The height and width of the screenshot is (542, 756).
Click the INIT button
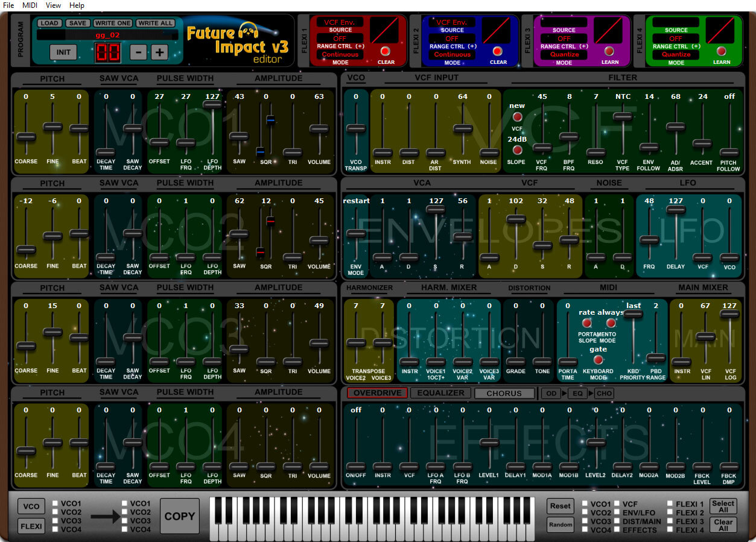[x=63, y=52]
